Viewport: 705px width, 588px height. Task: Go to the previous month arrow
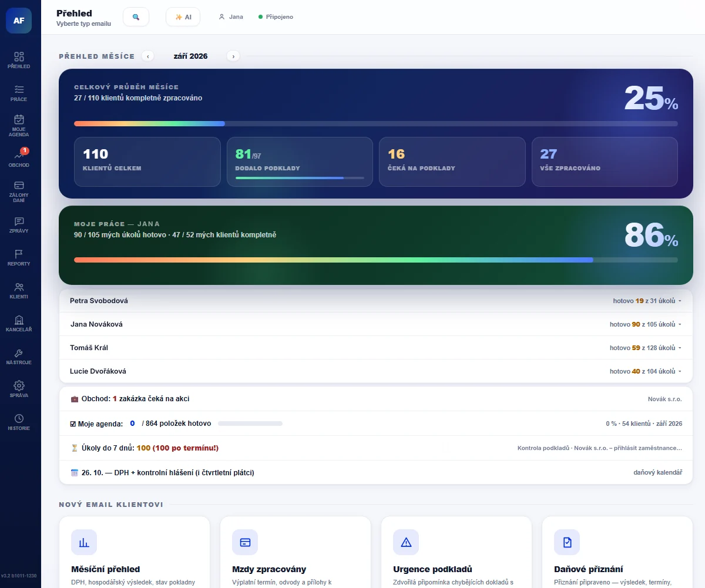pyautogui.click(x=148, y=56)
